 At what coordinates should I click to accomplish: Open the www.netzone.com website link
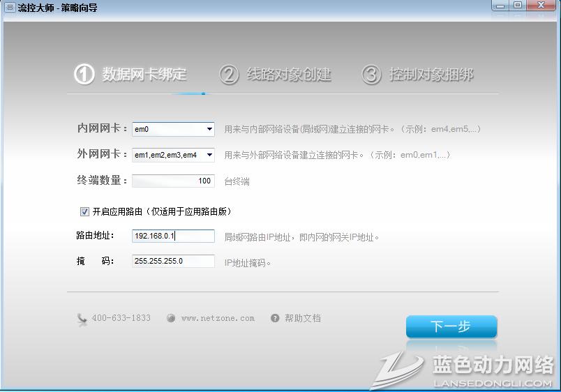pos(218,318)
